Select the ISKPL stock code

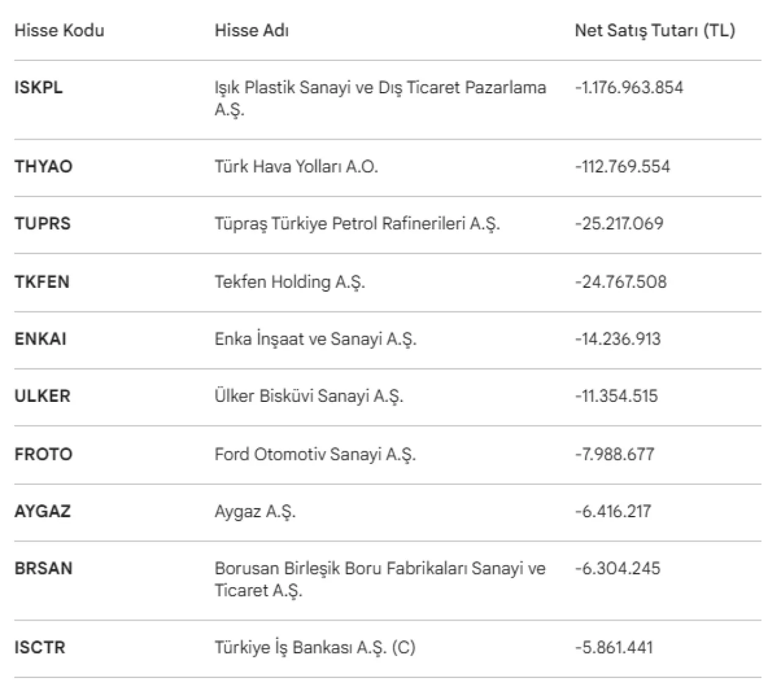[x=38, y=87]
